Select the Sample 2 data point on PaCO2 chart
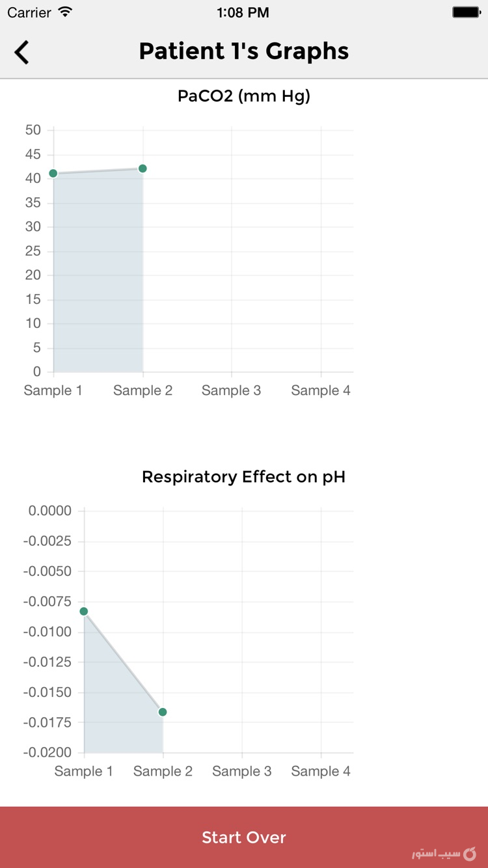The width and height of the screenshot is (488, 868). (142, 168)
